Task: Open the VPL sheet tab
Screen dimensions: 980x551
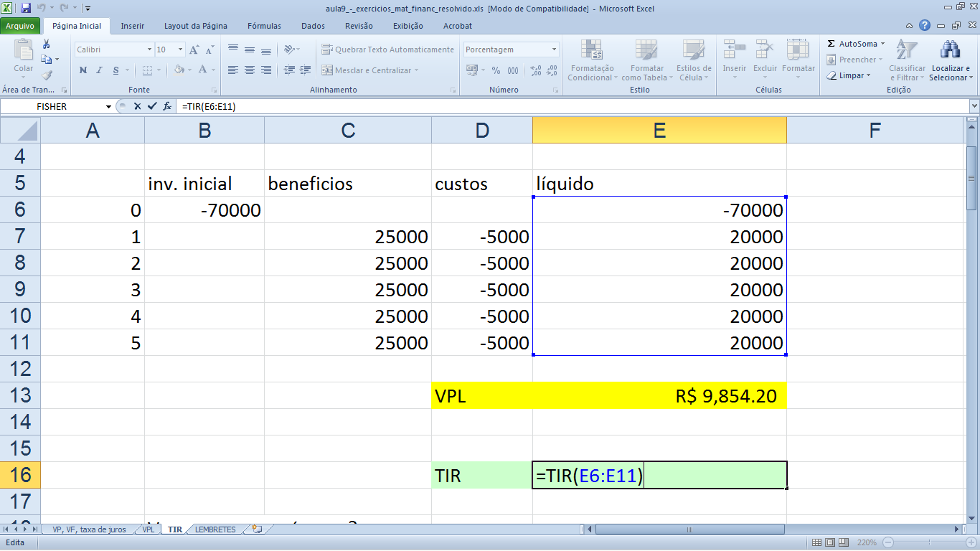Action: click(148, 529)
